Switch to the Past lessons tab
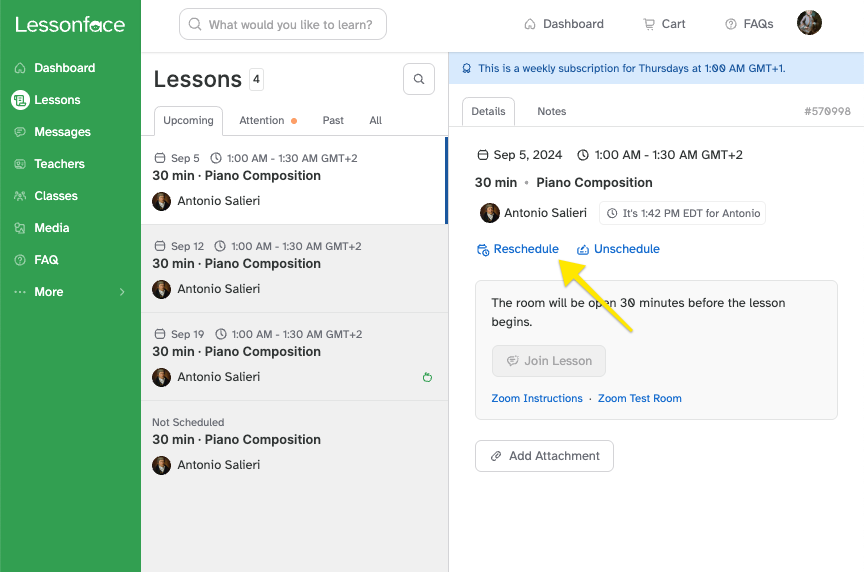 coord(333,120)
